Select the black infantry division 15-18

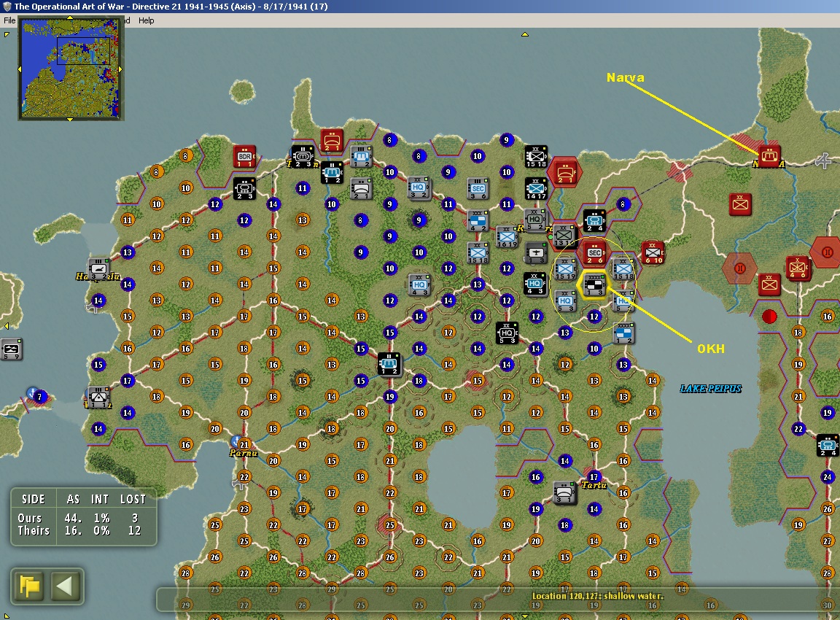[536, 157]
